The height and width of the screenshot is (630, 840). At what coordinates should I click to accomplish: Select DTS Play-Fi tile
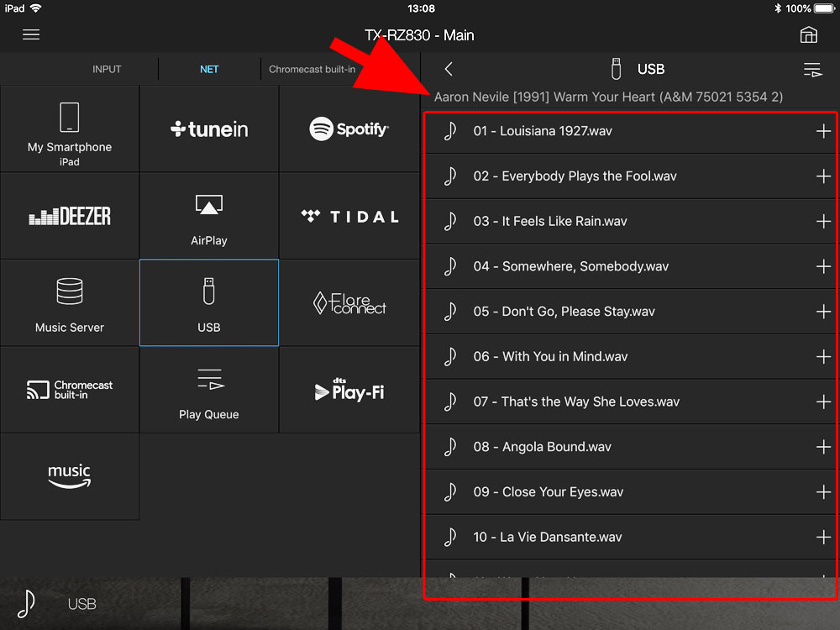(x=349, y=390)
